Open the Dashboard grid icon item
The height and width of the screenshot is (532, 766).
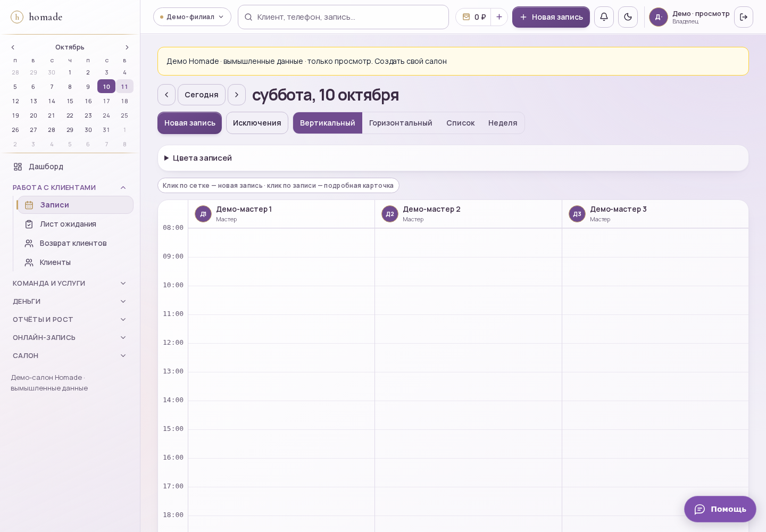click(70, 167)
